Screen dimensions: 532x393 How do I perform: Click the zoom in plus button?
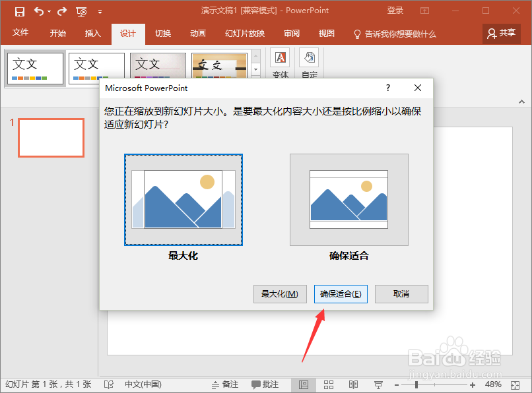click(473, 385)
